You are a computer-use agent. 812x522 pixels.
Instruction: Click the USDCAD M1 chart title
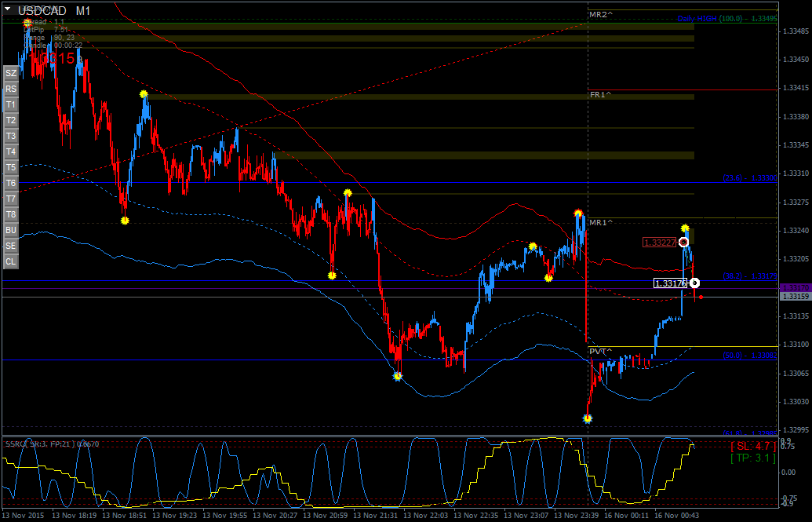(x=54, y=10)
